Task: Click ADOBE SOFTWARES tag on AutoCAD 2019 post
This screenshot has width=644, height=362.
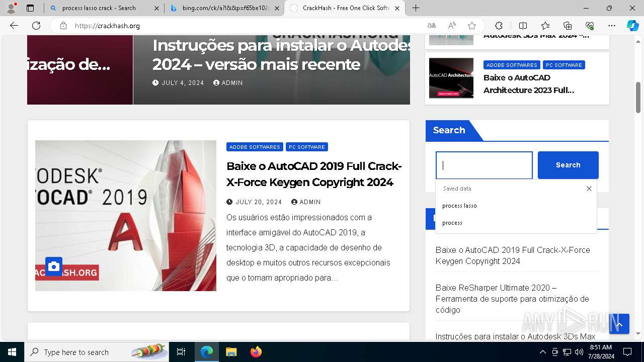Action: click(x=255, y=147)
